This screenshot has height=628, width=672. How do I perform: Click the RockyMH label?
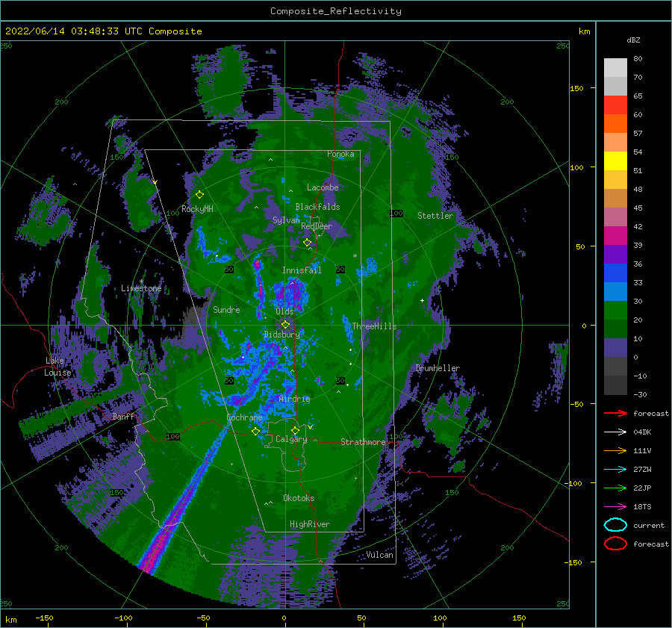coord(197,209)
